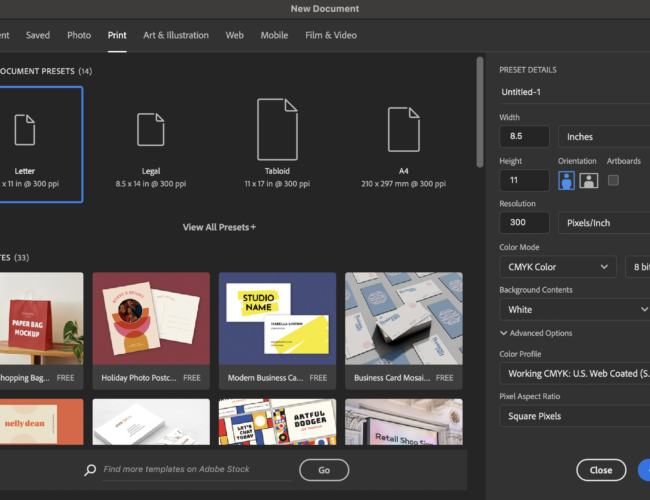Select the A4 preset icon
Image resolution: width=650 pixels, height=500 pixels.
click(x=404, y=130)
